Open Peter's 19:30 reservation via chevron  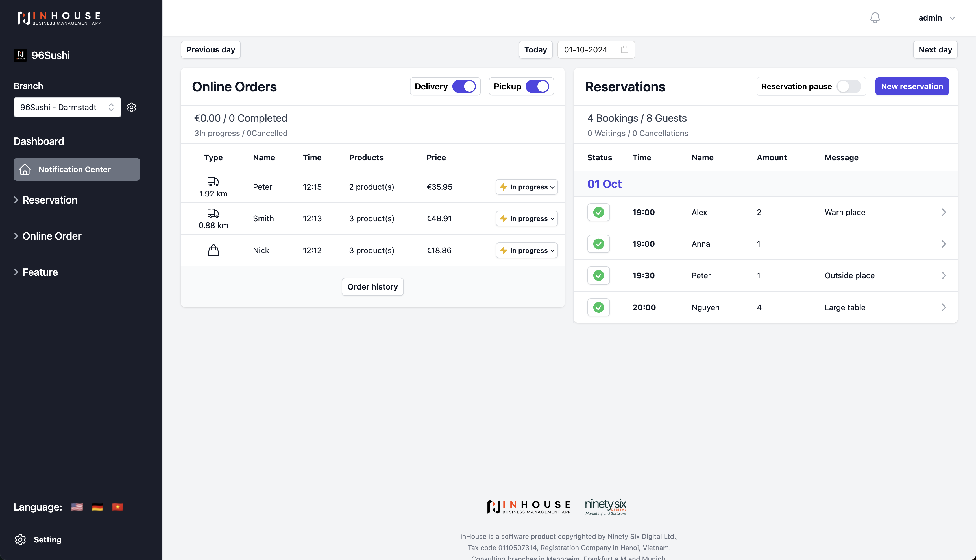(944, 275)
